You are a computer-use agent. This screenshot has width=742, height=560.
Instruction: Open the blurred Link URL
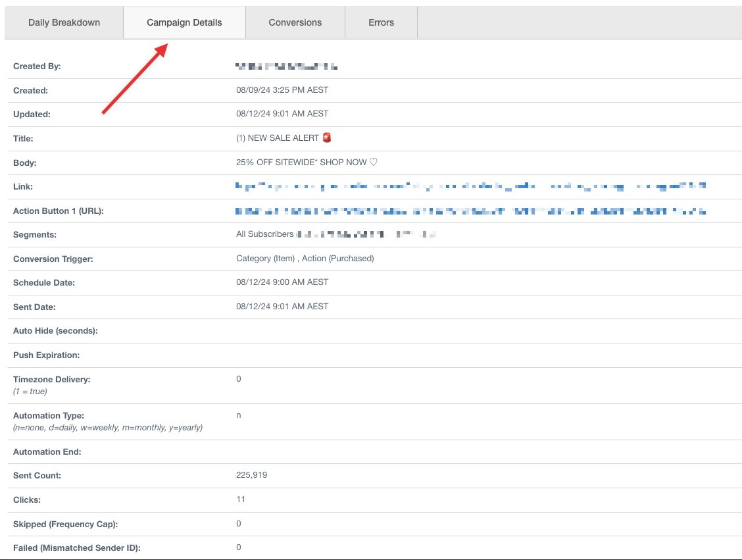coord(470,187)
